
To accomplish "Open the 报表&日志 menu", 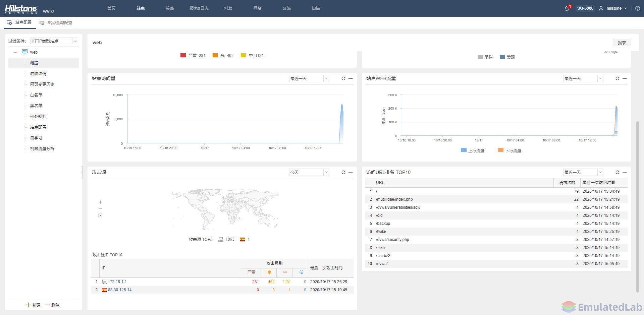I will coord(199,8).
